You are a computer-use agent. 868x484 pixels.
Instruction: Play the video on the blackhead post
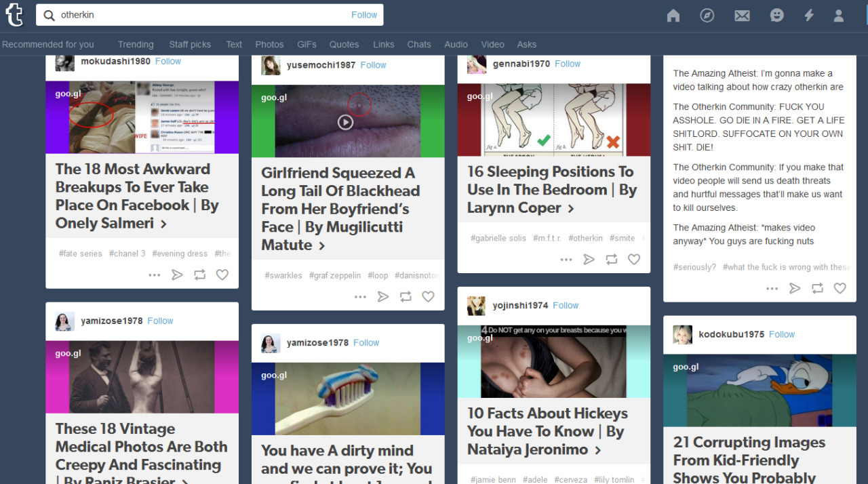[345, 122]
